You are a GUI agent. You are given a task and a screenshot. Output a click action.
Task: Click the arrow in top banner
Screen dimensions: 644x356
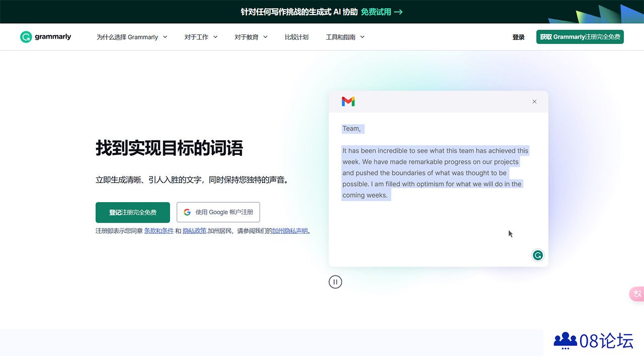398,12
